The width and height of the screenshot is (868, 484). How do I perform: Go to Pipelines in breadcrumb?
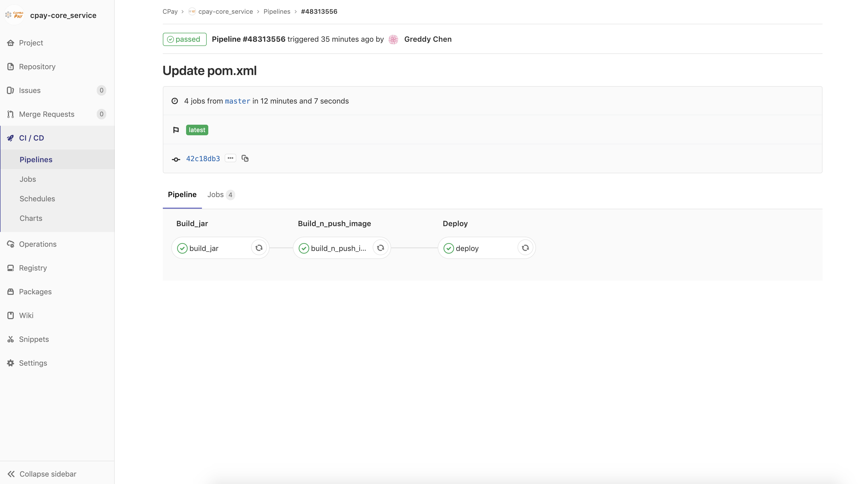click(277, 11)
